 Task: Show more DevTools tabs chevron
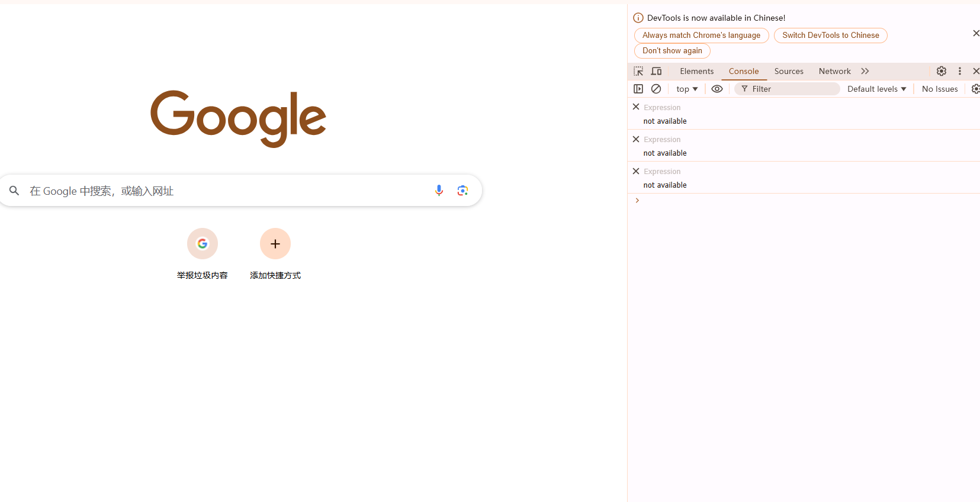[x=865, y=71]
